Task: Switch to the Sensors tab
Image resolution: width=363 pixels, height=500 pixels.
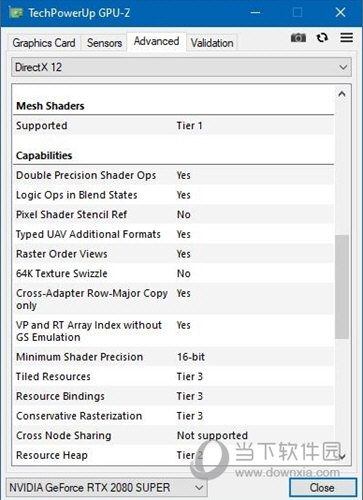Action: [104, 43]
